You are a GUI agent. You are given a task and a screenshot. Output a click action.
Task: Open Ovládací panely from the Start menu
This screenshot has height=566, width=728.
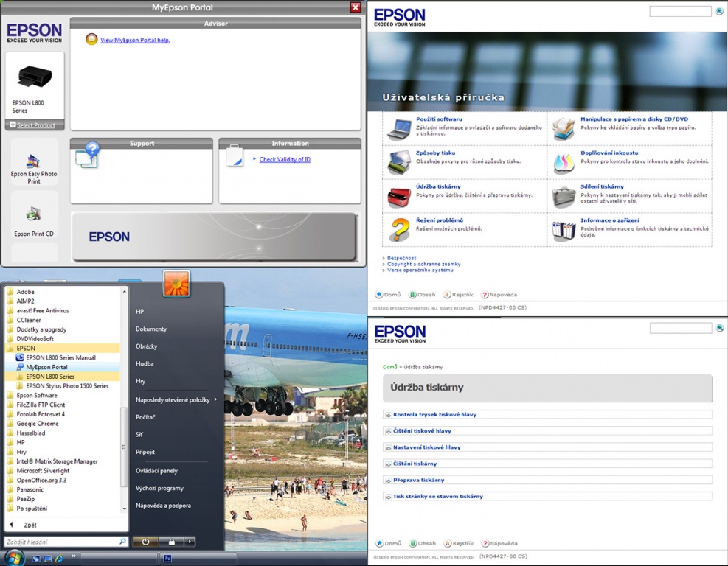(x=156, y=470)
